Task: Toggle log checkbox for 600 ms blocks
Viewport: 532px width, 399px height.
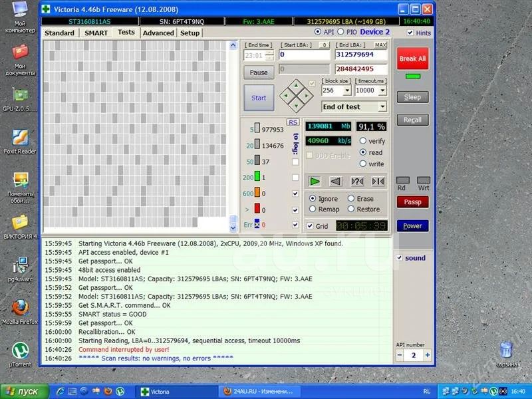Action: pyautogui.click(x=295, y=194)
